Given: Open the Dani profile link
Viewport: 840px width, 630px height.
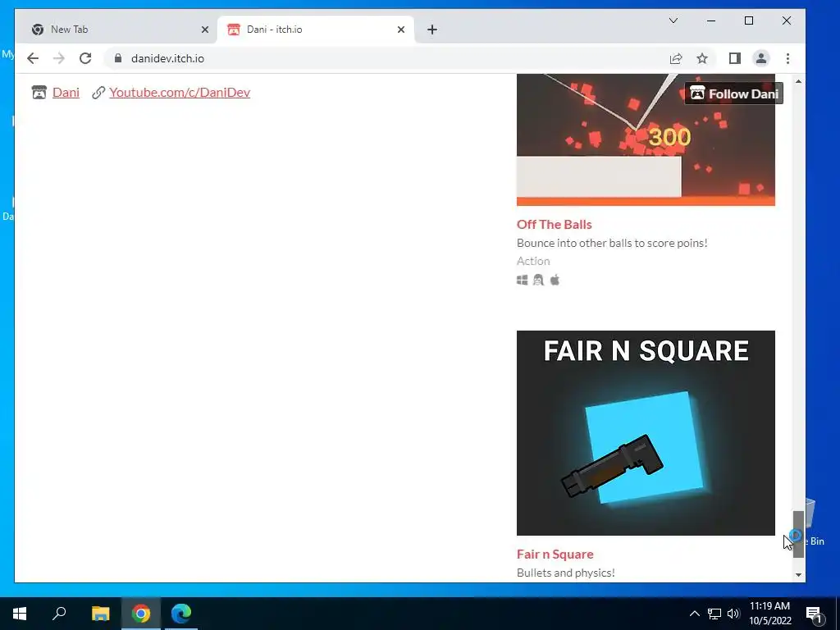Looking at the screenshot, I should click(66, 92).
